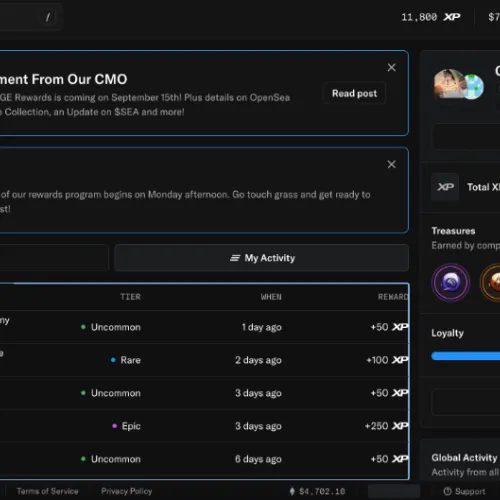The height and width of the screenshot is (500, 500).
Task: Click the Ethereum price indicator in footer
Action: tap(317, 491)
